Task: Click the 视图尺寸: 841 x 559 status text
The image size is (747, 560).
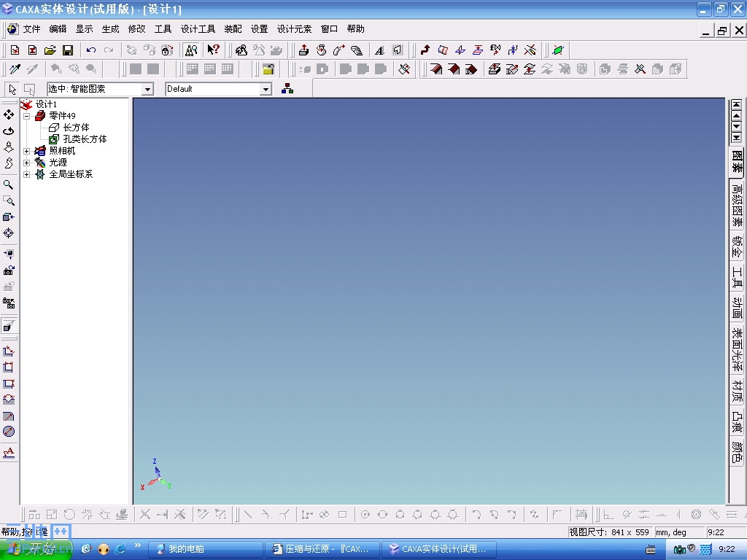Action: tap(609, 532)
